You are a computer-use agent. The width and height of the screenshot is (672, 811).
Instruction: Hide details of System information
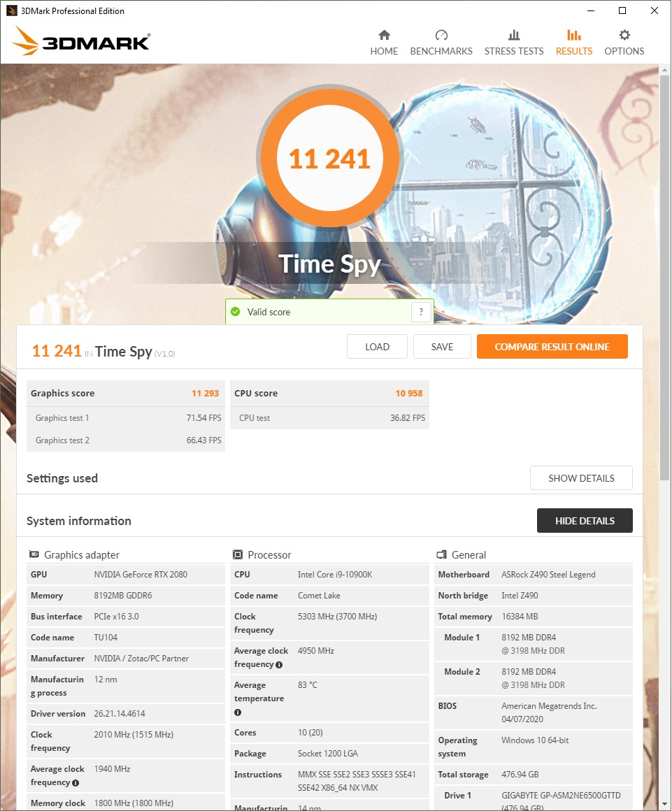pos(585,520)
